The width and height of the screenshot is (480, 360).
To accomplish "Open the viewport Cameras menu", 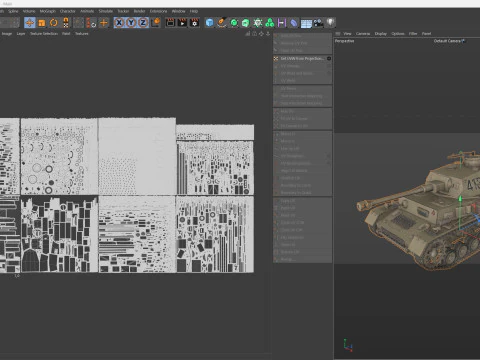I will coord(363,34).
